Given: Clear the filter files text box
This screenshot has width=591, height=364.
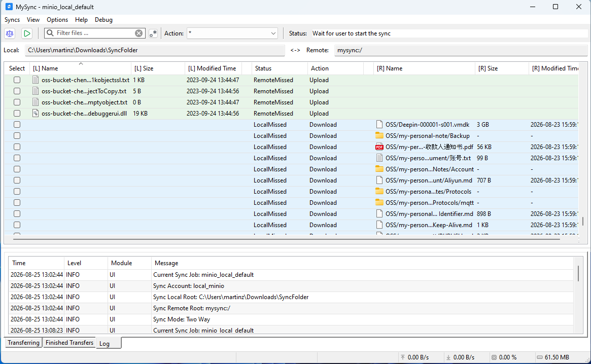Looking at the screenshot, I should [138, 33].
